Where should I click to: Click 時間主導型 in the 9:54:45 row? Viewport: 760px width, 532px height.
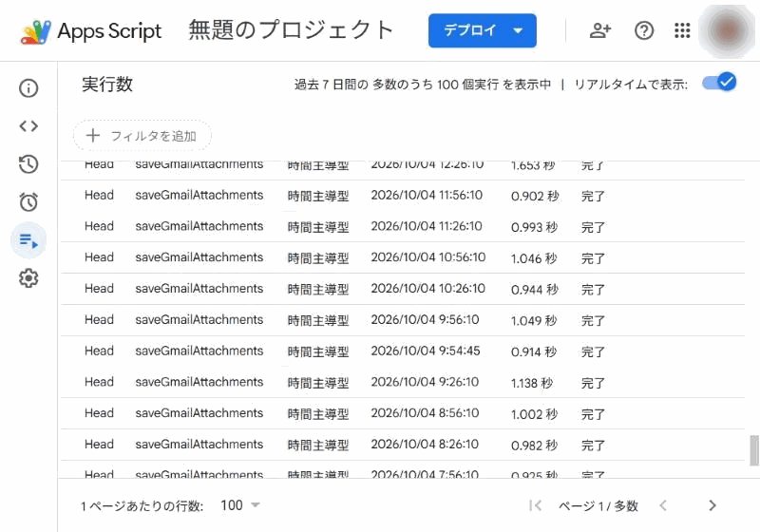coord(318,351)
